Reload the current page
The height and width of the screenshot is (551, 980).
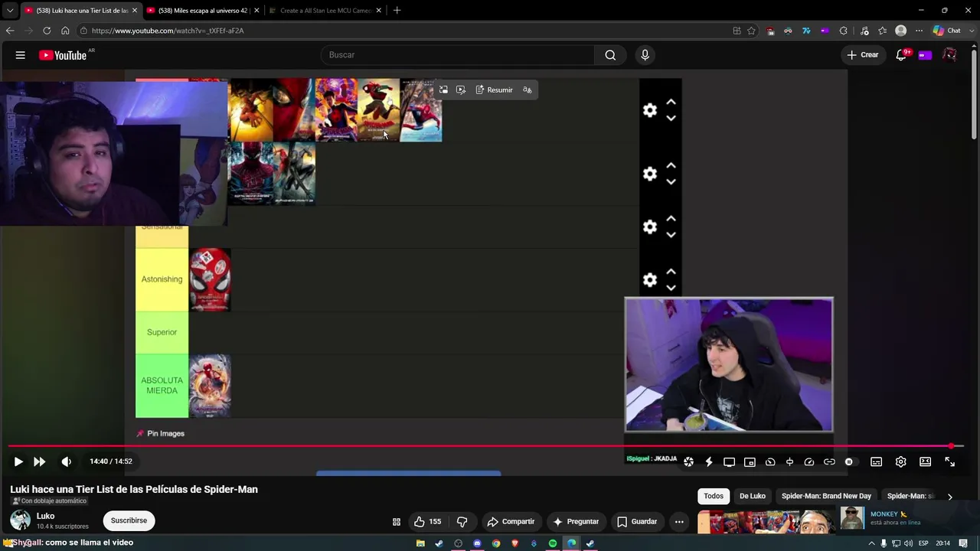pos(47,31)
